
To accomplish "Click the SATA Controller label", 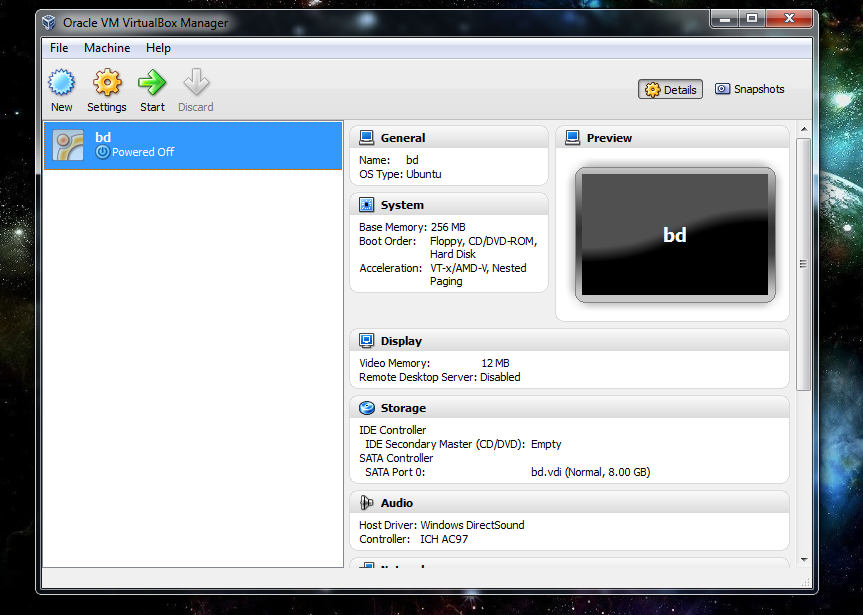I will point(396,458).
